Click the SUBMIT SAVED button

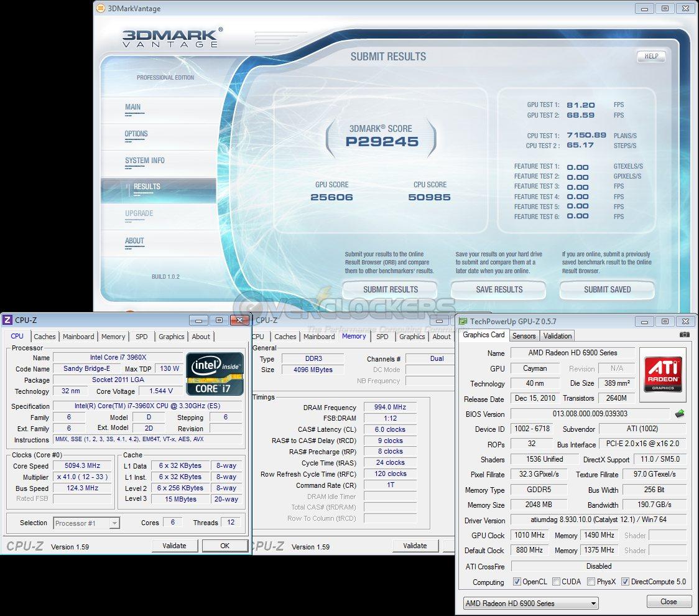[x=607, y=289]
